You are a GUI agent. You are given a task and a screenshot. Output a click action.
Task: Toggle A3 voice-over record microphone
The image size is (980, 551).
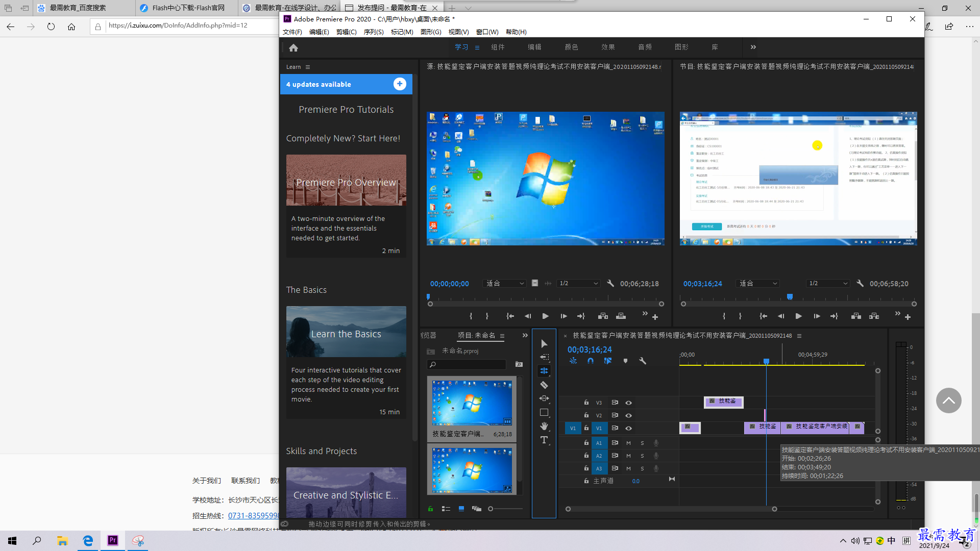point(656,468)
